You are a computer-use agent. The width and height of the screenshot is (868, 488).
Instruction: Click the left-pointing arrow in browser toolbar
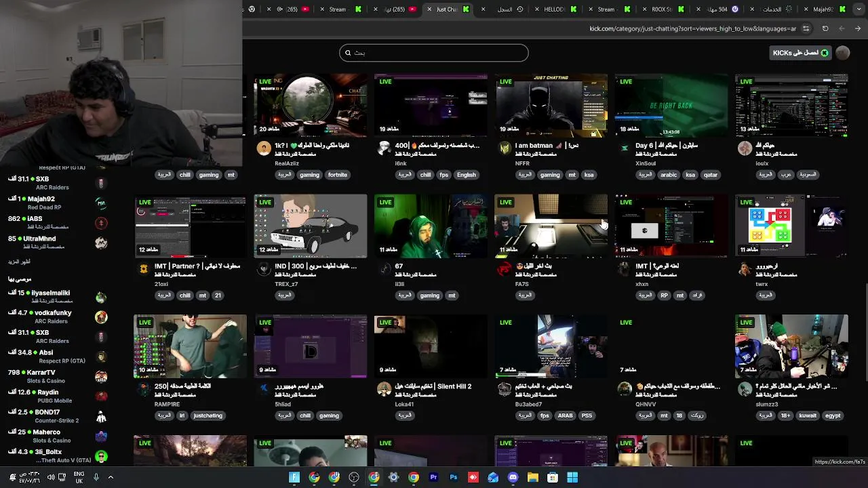point(842,28)
